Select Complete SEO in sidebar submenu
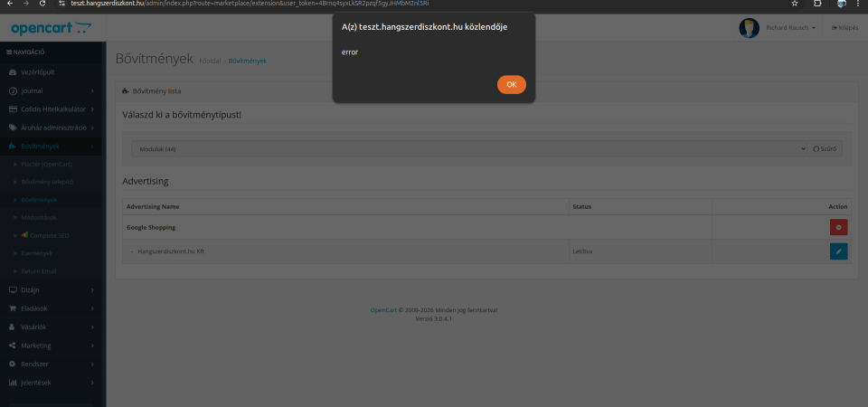Image resolution: width=868 pixels, height=407 pixels. point(50,235)
